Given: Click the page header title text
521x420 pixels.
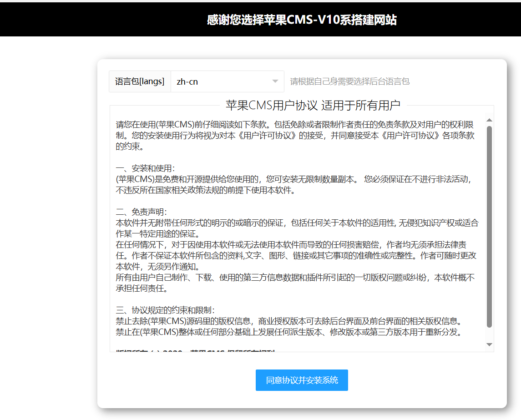Looking at the screenshot, I should pyautogui.click(x=302, y=20).
